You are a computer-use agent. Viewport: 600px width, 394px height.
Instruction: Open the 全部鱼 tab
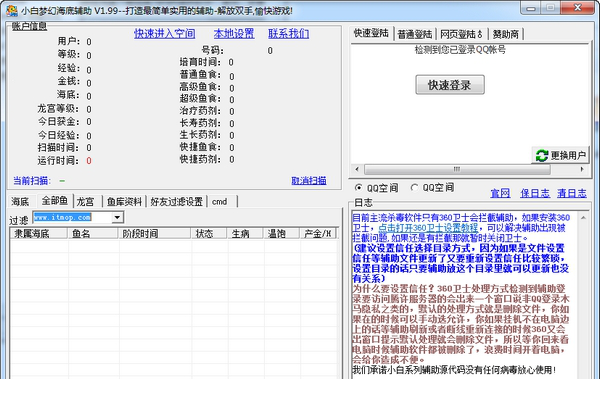54,200
